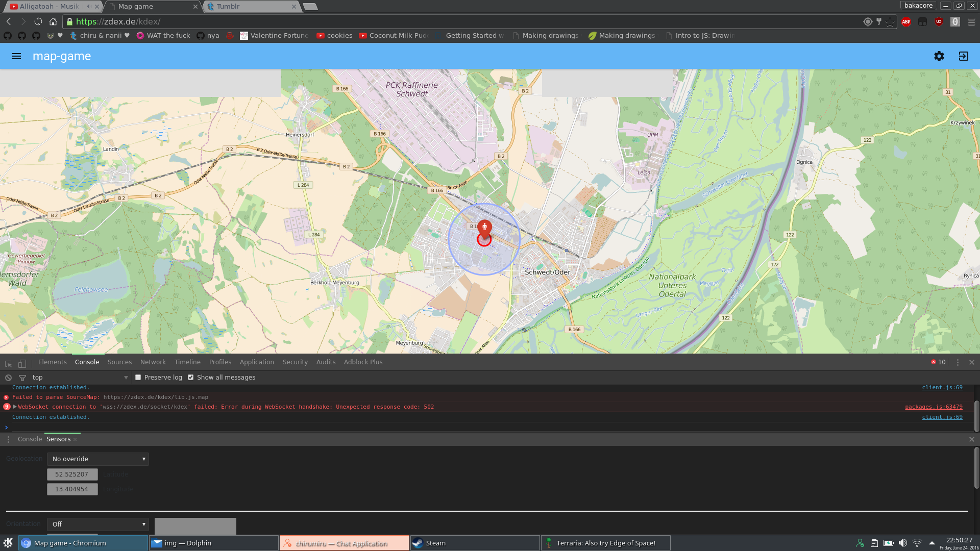This screenshot has width=980, height=551.
Task: Go to browser home page
Action: point(53,21)
